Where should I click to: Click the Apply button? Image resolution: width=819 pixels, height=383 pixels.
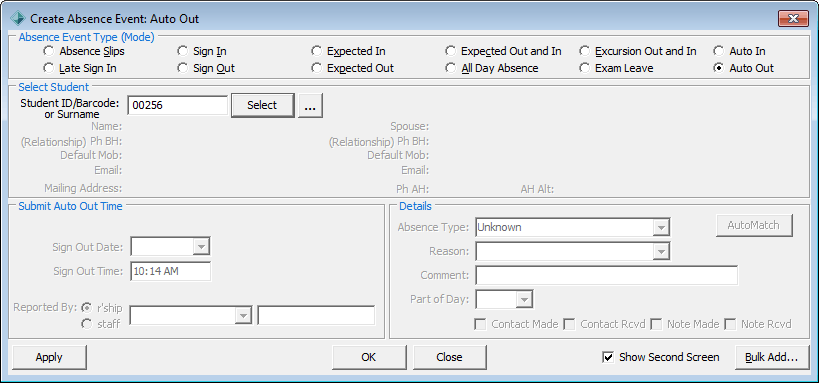click(49, 357)
